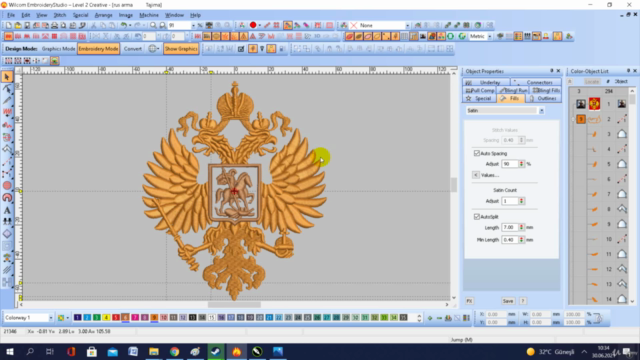Screen dimensions: 640x360
Task: Switch to the Underlay tab
Action: coord(487,82)
